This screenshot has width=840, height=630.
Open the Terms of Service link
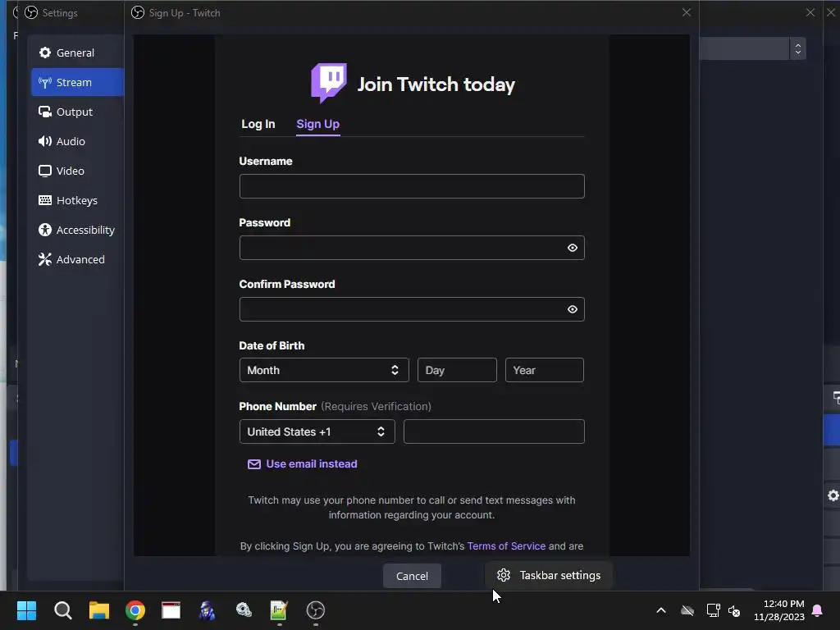(x=506, y=546)
